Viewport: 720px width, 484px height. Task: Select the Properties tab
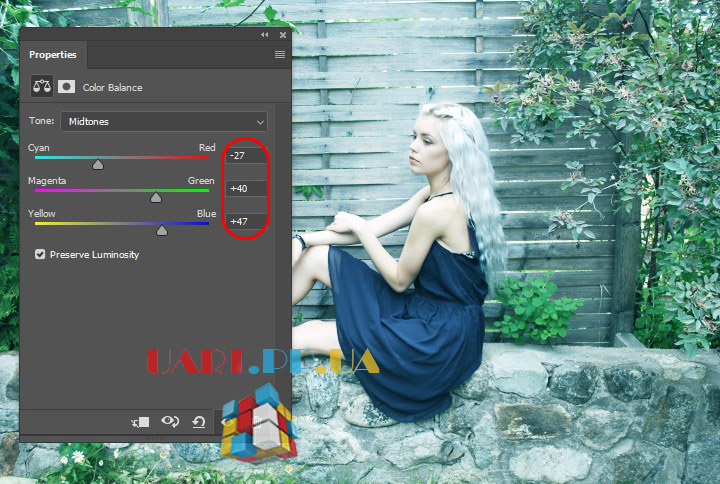[53, 55]
